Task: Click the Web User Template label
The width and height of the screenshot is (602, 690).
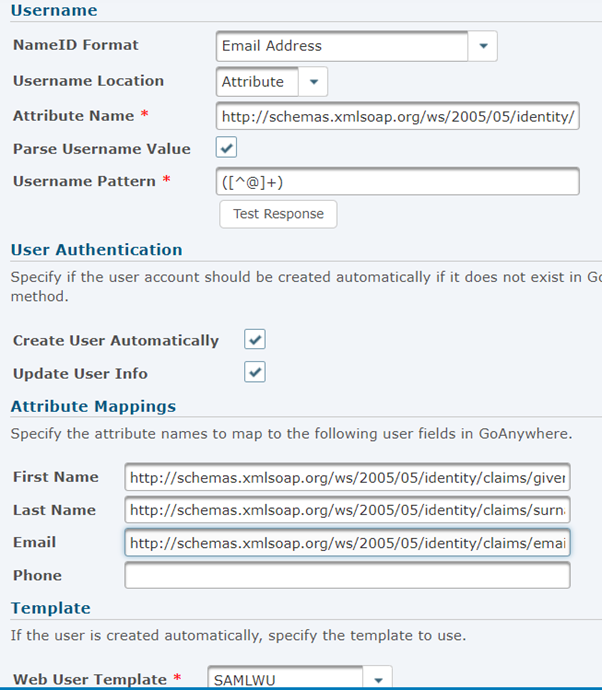Action: (x=90, y=679)
